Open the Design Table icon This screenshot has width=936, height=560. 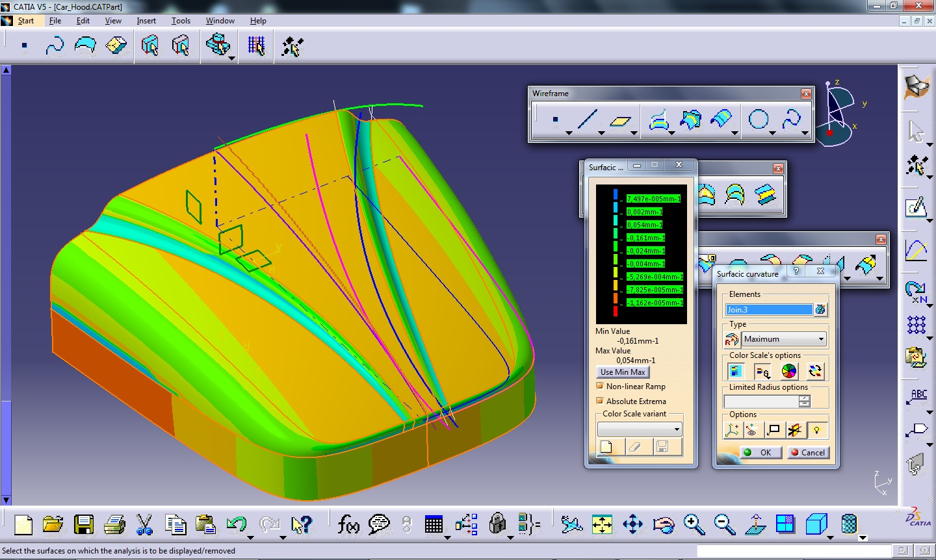pos(433,524)
